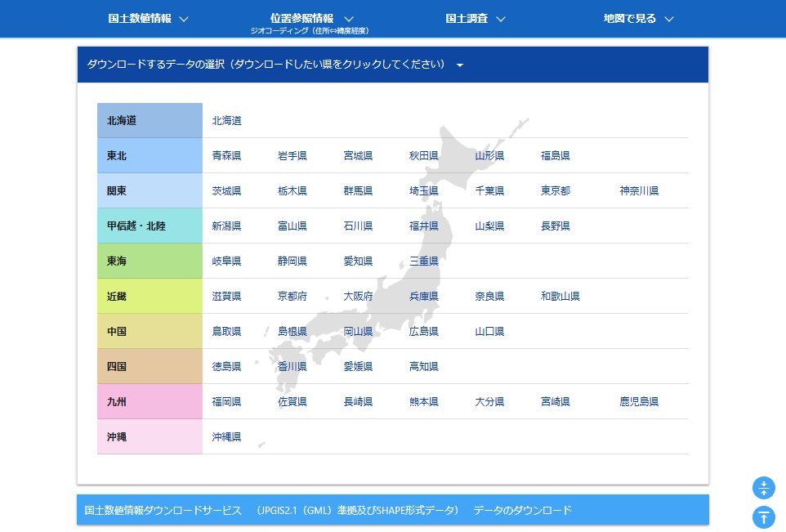Pick 神奈川県 prefecture link
The width and height of the screenshot is (786, 532).
pos(639,190)
